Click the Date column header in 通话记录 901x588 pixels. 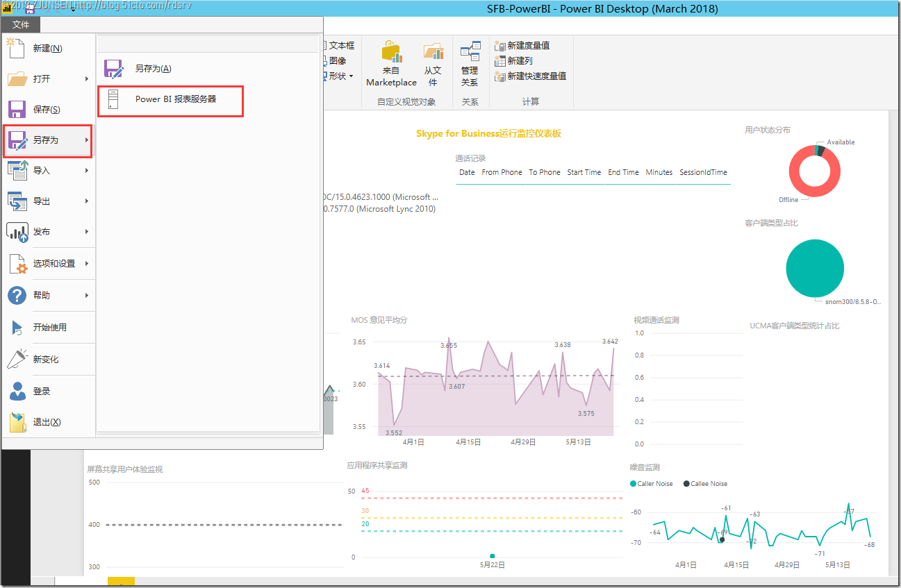tap(467, 172)
